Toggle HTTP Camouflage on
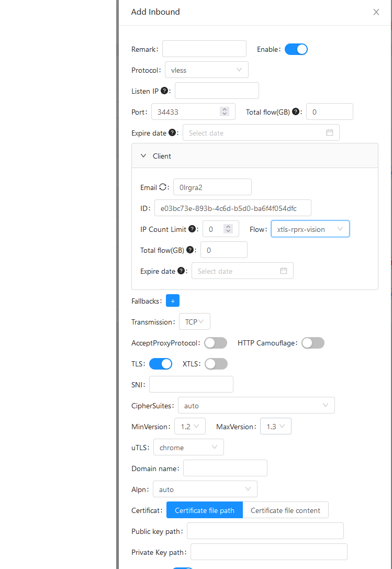This screenshot has width=392, height=569. 313,343
